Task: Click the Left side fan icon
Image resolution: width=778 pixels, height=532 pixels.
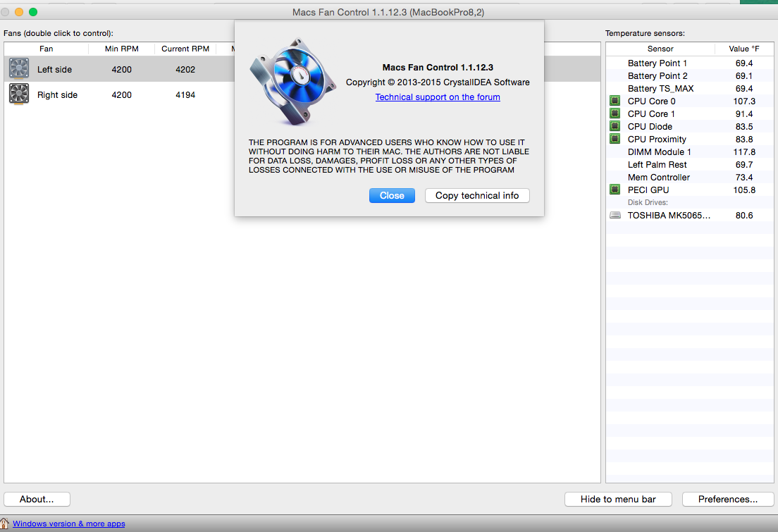Action: point(19,68)
